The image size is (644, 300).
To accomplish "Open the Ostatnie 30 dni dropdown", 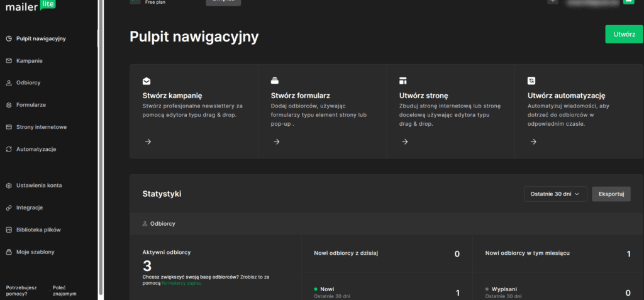I will (x=555, y=194).
